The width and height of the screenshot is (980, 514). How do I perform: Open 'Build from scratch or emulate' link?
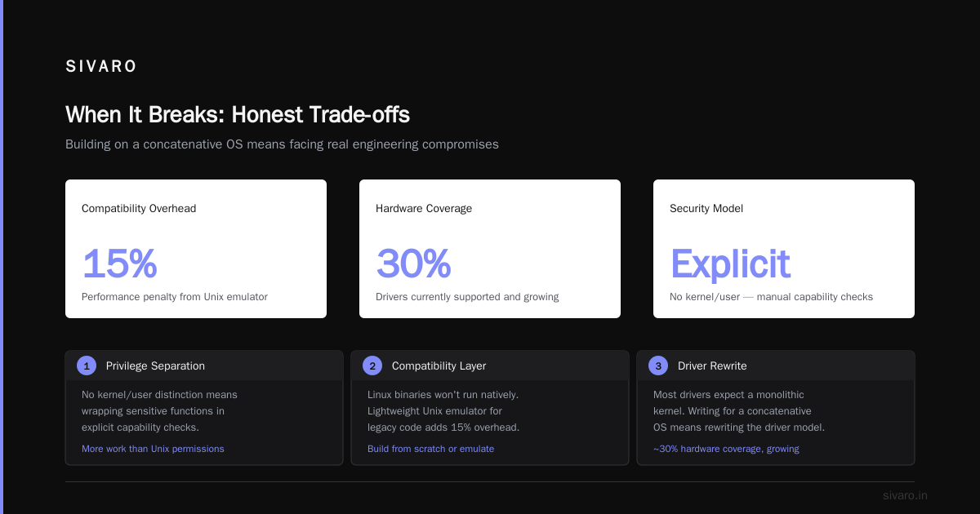click(x=430, y=449)
